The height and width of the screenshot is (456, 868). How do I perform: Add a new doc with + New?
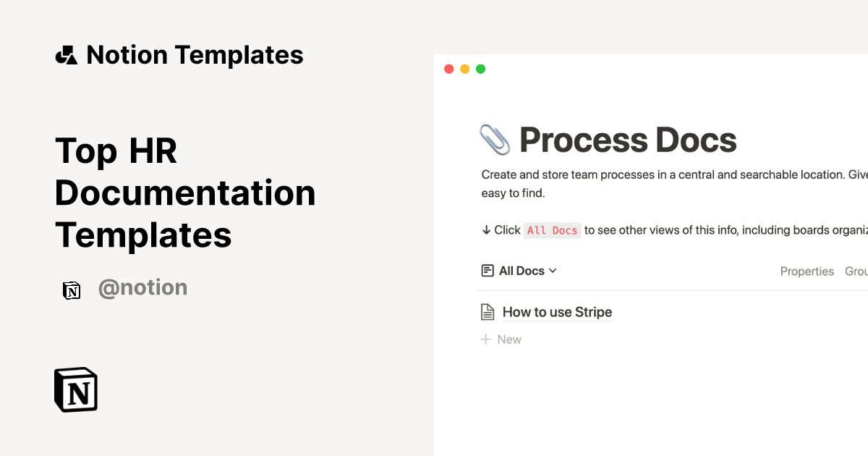pyautogui.click(x=501, y=339)
